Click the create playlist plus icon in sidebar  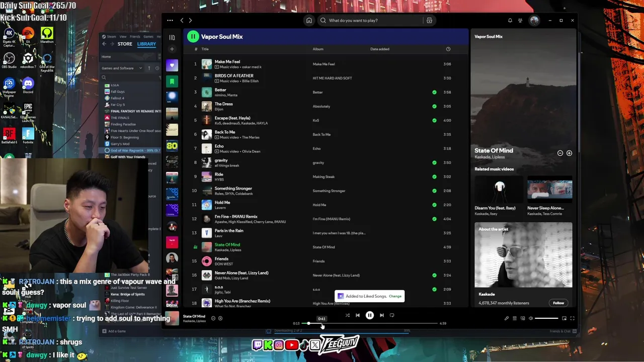point(172,49)
